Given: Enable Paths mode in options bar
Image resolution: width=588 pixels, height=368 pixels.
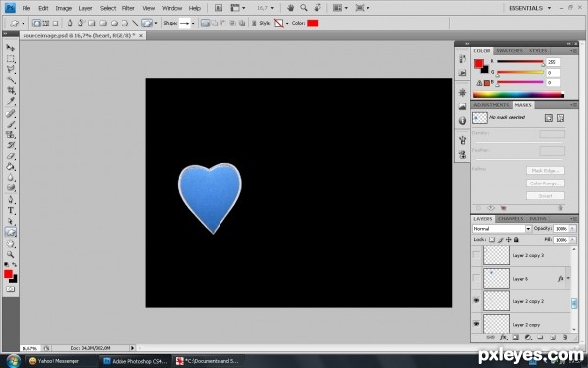Looking at the screenshot, I should pyautogui.click(x=46, y=24).
